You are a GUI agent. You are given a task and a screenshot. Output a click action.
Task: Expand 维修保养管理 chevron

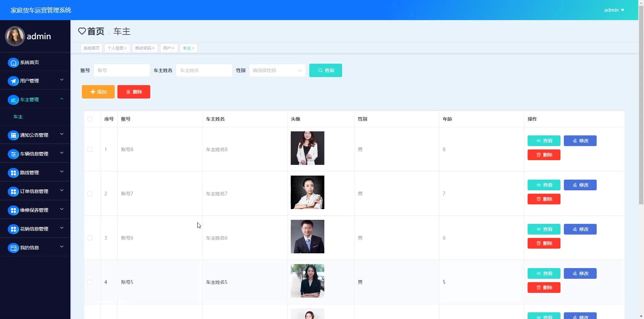pos(62,209)
